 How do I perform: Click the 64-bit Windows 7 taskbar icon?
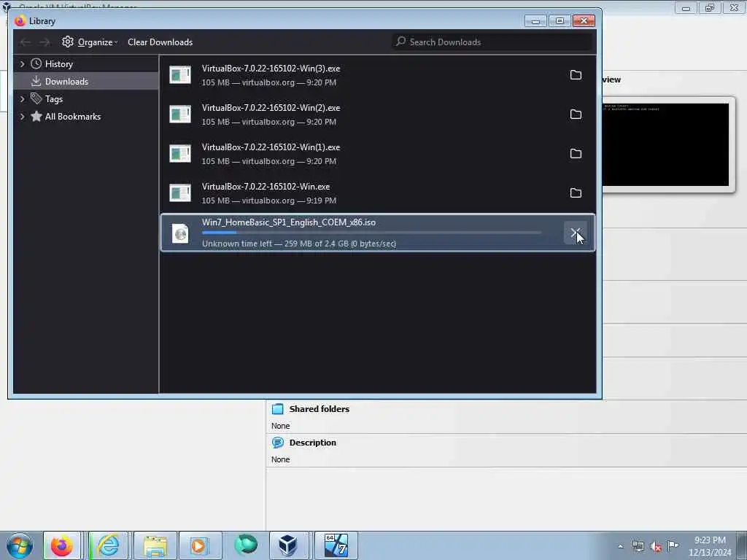tap(336, 545)
